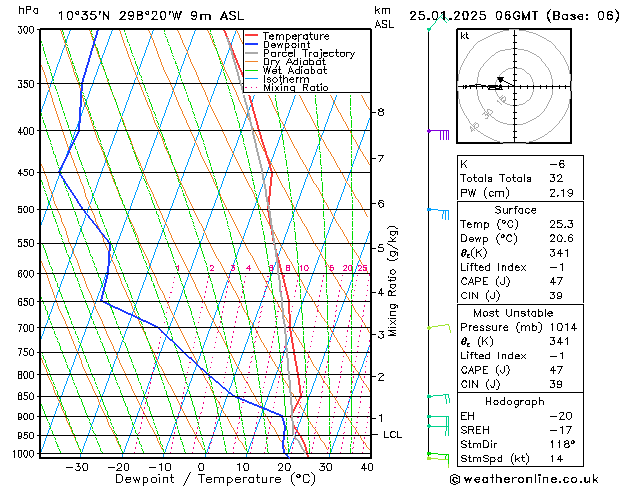
Task: Click the 300 hPa pressure axis label
Action: [x=28, y=29]
